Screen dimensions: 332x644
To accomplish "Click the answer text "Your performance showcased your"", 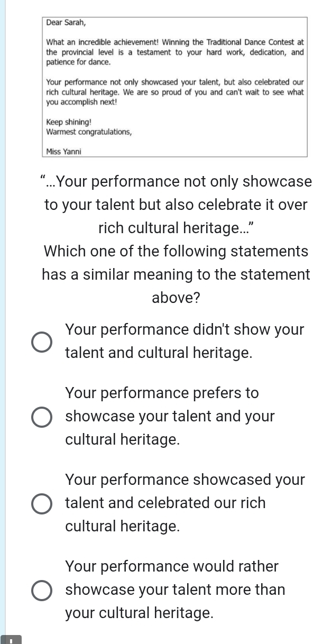I will click(185, 480).
